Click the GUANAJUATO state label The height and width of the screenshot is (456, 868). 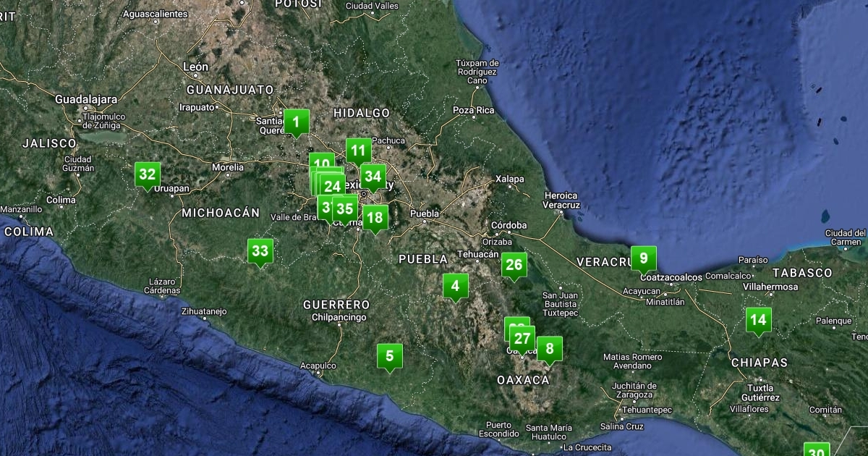point(230,90)
